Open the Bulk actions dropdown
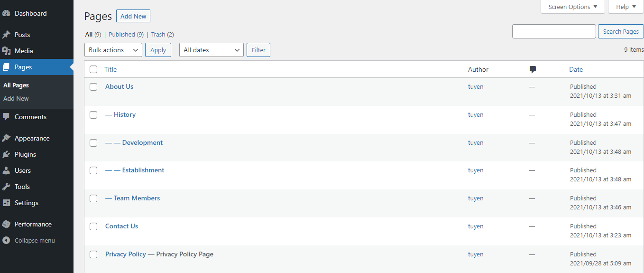 [113, 50]
